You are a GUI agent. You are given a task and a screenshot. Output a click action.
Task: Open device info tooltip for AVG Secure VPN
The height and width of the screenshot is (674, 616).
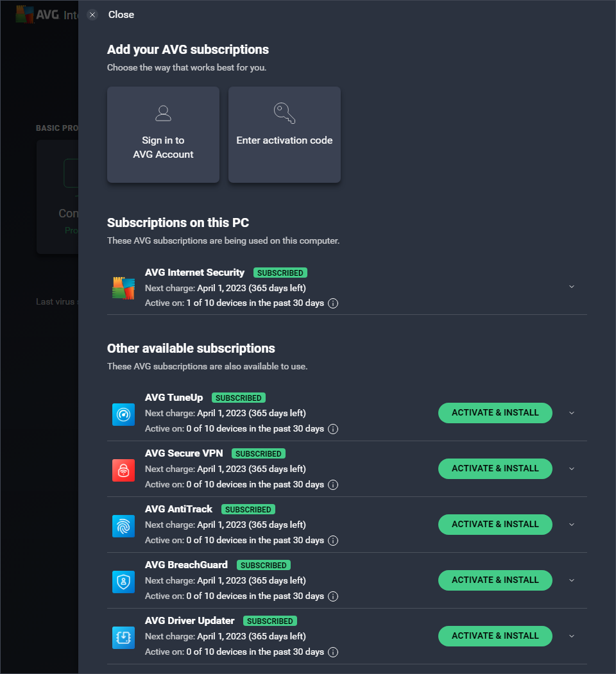click(333, 485)
